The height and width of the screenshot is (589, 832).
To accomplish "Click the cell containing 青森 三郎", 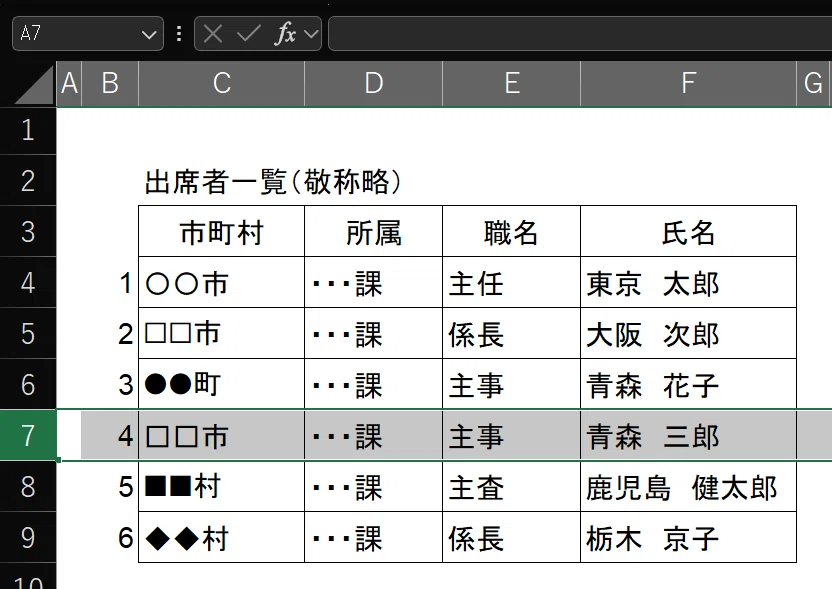I will click(x=688, y=435).
